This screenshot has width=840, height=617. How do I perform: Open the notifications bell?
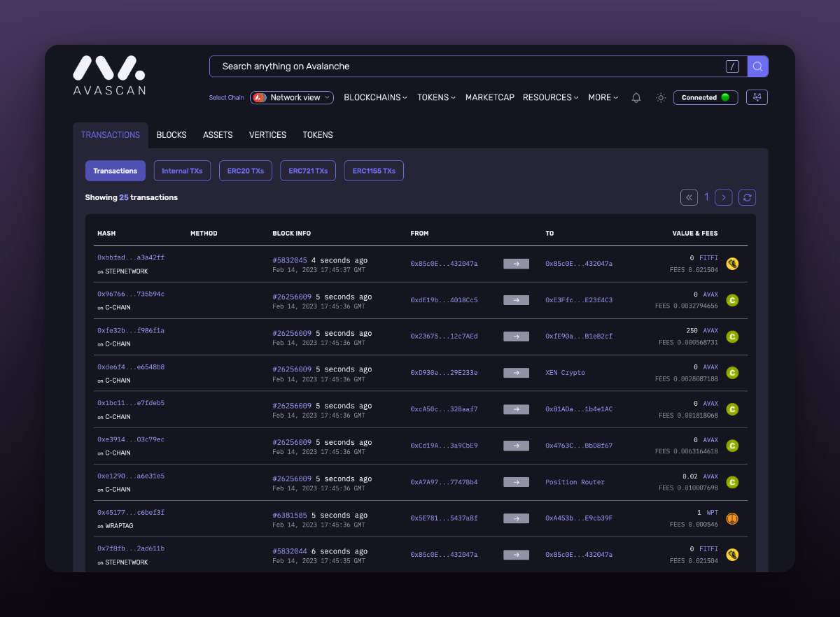pyautogui.click(x=636, y=98)
